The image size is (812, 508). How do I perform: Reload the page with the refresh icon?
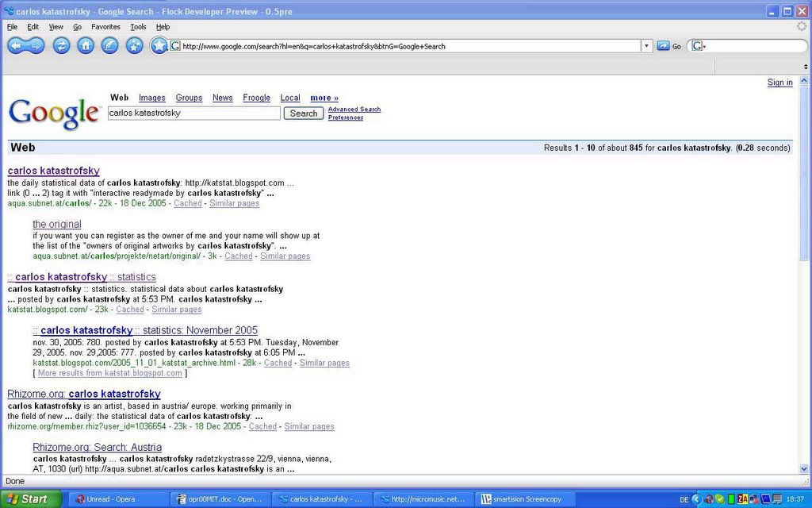pyautogui.click(x=61, y=46)
